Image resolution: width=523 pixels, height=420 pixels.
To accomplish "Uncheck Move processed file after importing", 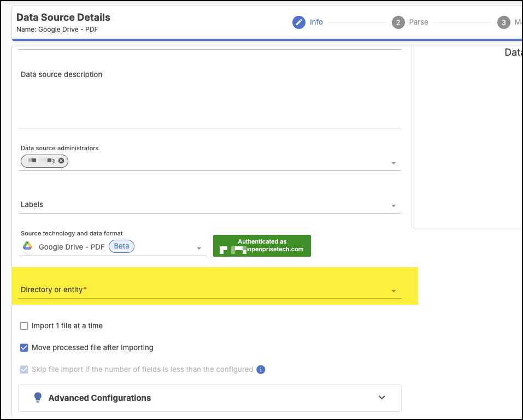I will tap(24, 348).
